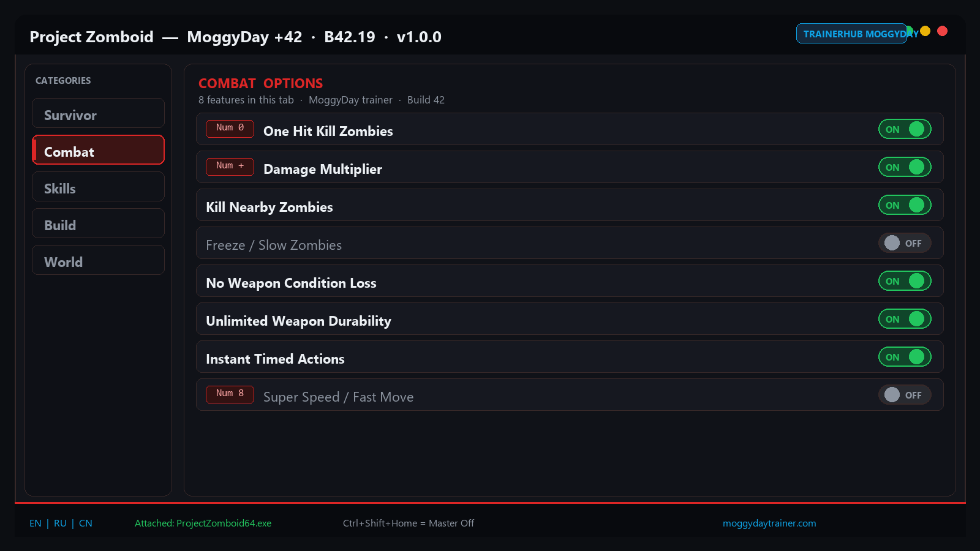
Task: Open the Survivor category
Action: [x=98, y=113]
